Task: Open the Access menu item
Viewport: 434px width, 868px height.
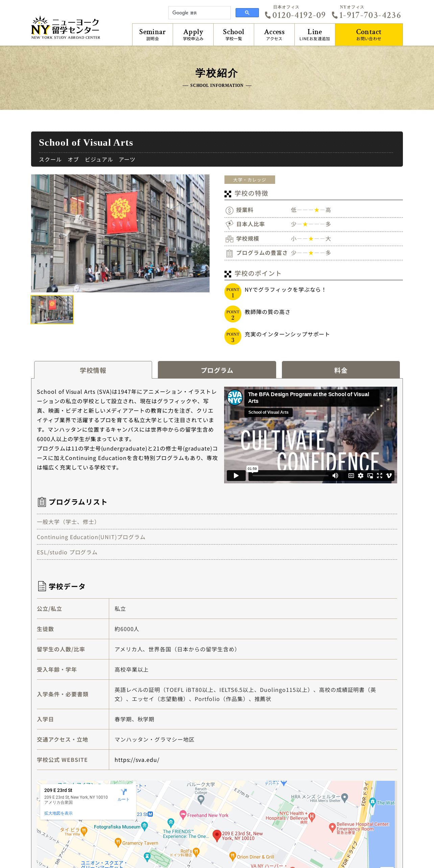Action: coord(274,34)
